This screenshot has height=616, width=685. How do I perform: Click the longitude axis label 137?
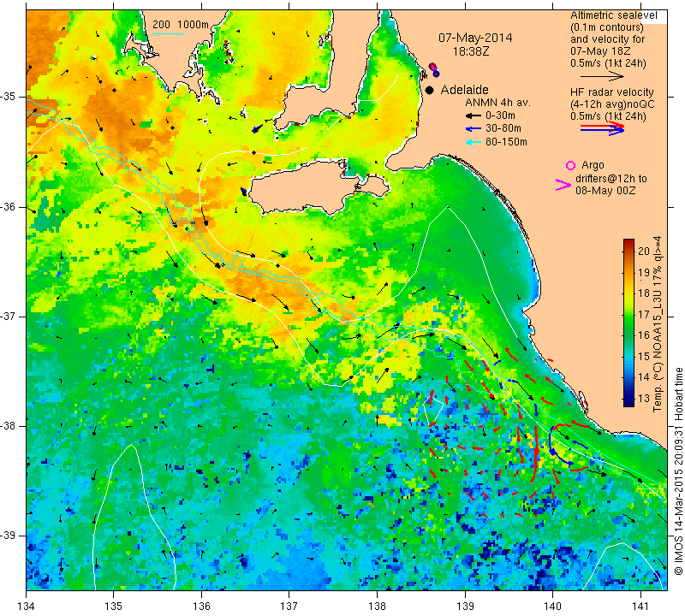289,606
